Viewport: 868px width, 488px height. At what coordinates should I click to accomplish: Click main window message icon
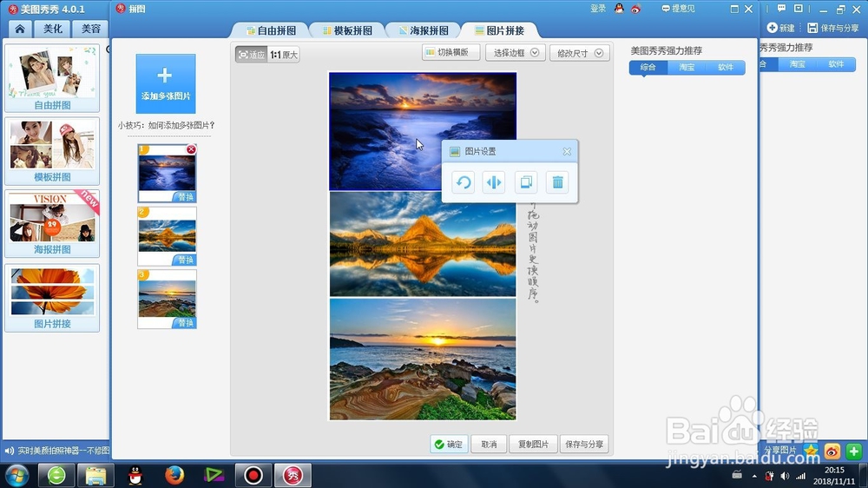tap(781, 9)
